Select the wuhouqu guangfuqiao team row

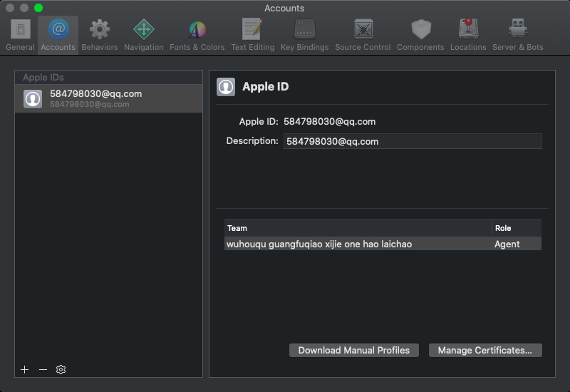383,244
